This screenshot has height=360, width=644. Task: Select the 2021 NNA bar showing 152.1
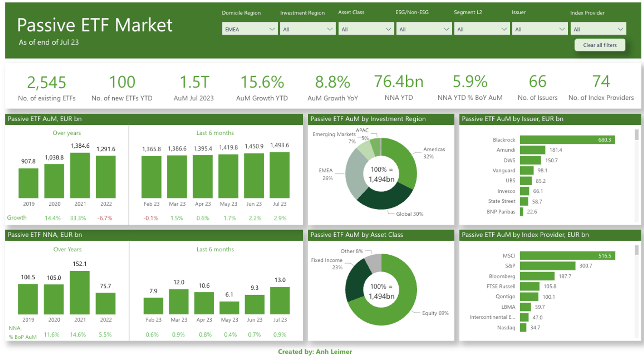[80, 293]
